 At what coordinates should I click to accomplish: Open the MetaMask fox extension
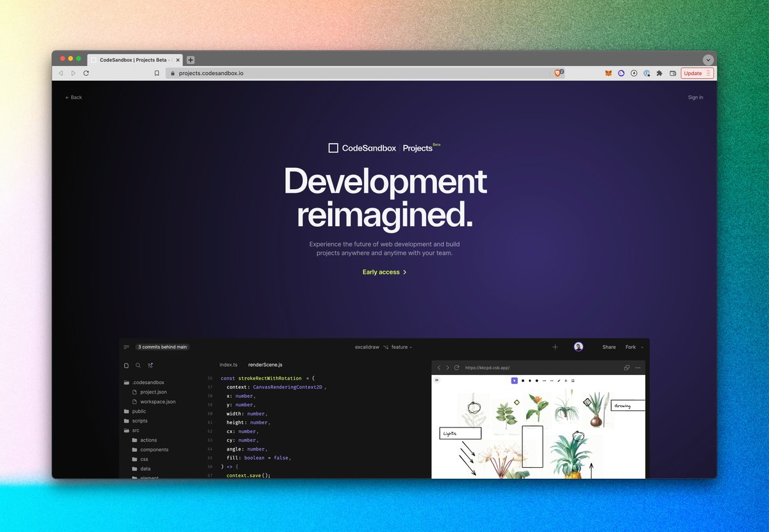608,73
